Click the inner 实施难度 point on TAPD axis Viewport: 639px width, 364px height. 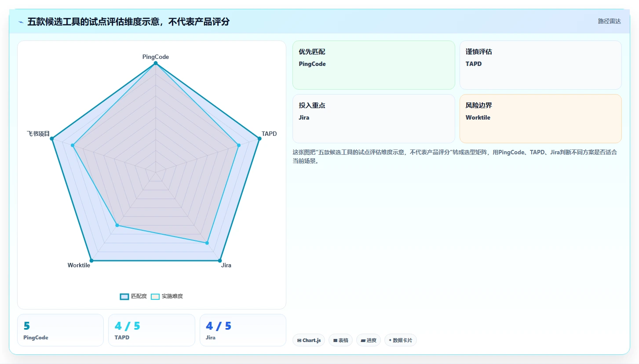point(239,145)
